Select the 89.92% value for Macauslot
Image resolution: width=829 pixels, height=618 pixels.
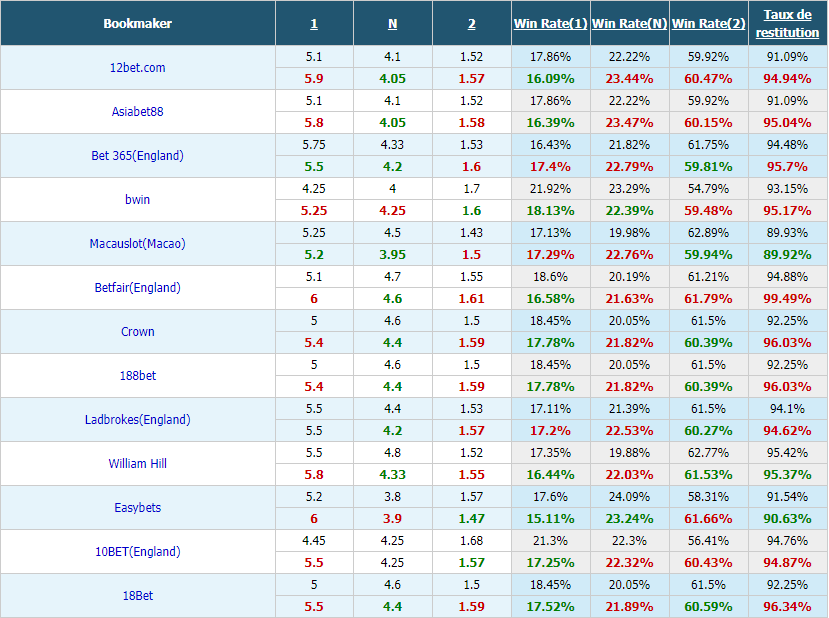tap(787, 254)
